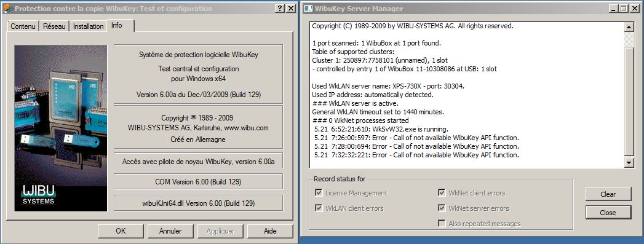Click the 'Système de protection logicielle WibuKey' text
The width and height of the screenshot is (644, 244).
(199, 55)
